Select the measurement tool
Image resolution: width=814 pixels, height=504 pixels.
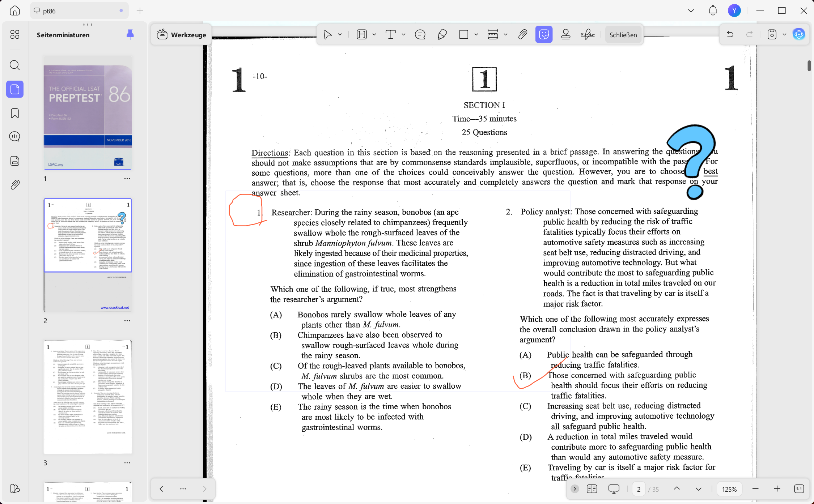[493, 35]
